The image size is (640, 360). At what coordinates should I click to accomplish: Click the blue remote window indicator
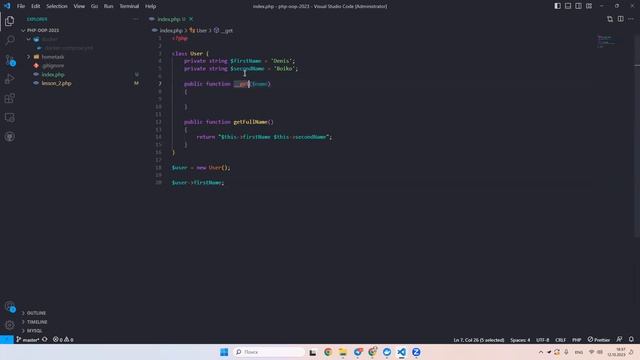click(7, 340)
